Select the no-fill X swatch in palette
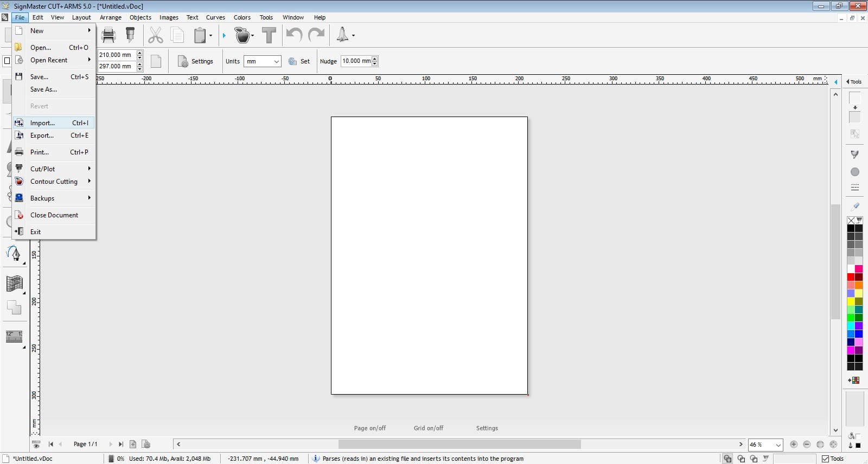This screenshot has height=464, width=868. click(851, 220)
